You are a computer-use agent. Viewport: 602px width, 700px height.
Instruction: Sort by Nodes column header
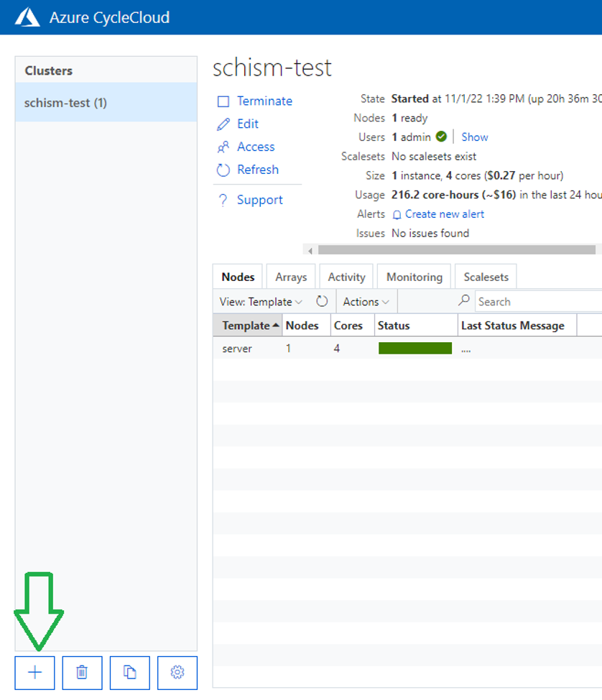(x=306, y=326)
